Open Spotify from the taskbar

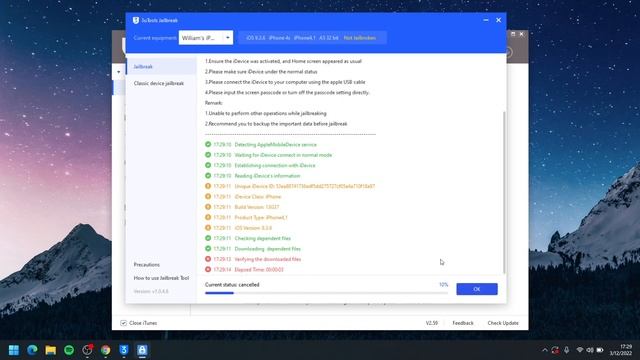click(x=69, y=350)
